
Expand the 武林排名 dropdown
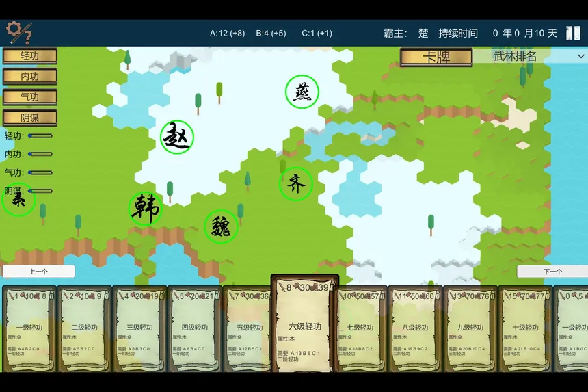coord(531,56)
